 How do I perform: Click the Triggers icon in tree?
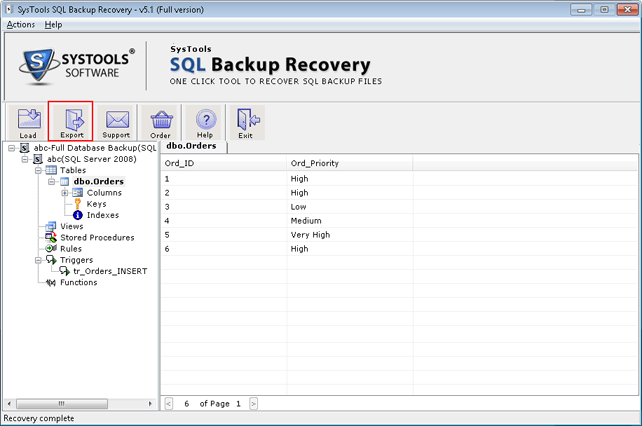(51, 260)
